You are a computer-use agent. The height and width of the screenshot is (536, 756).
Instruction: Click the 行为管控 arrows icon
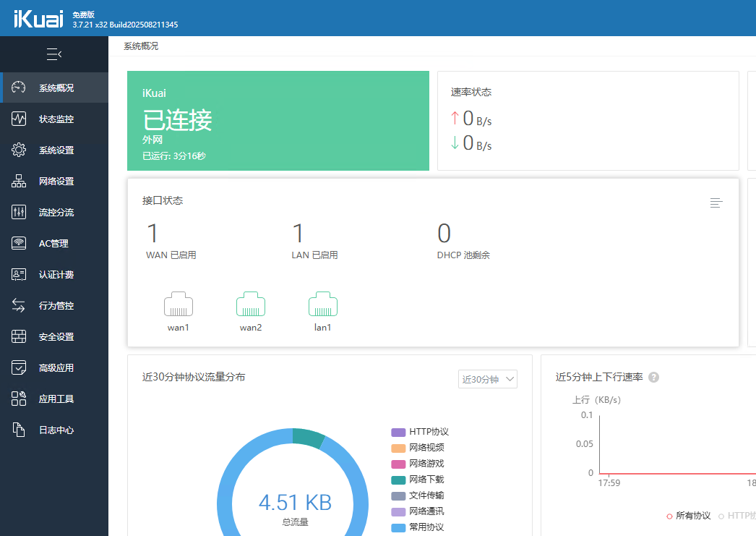click(x=18, y=305)
